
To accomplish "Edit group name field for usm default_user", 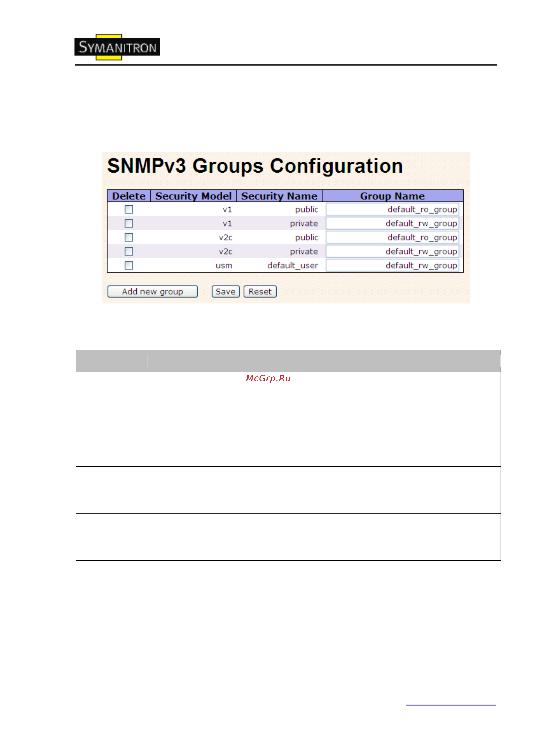I will (x=392, y=265).
